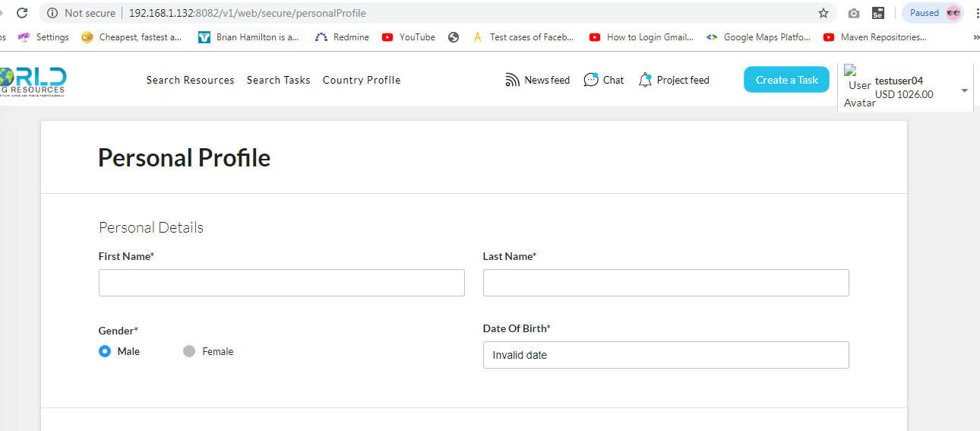Screen dimensions: 980x431
Task: Click the Create a Task button
Action: (786, 80)
